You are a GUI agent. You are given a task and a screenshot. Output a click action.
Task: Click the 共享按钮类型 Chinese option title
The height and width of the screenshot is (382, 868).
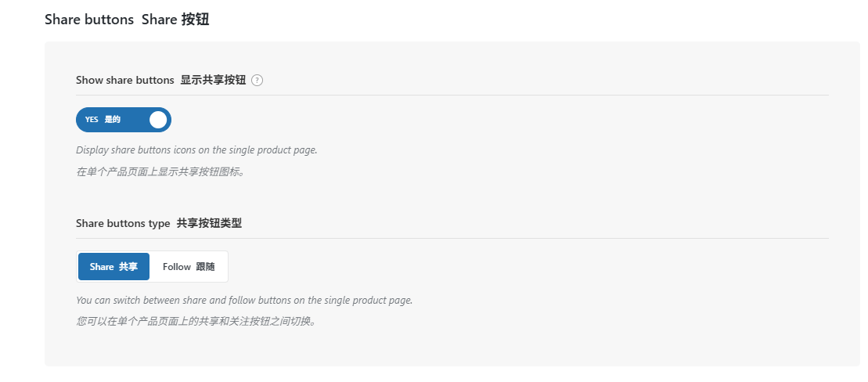[209, 224]
